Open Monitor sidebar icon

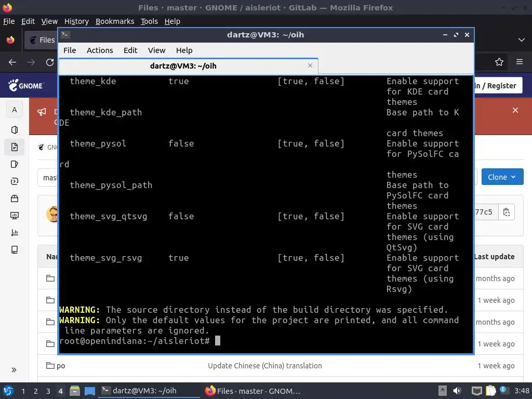pos(14,216)
